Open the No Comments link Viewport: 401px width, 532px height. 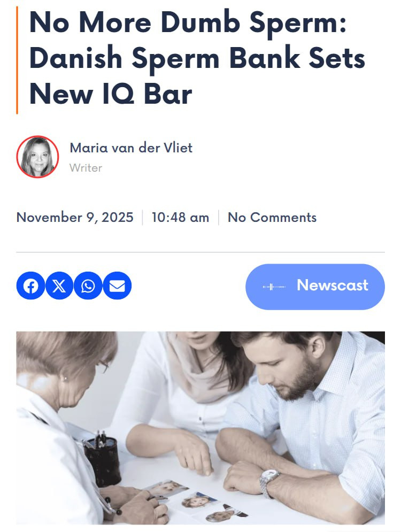272,218
